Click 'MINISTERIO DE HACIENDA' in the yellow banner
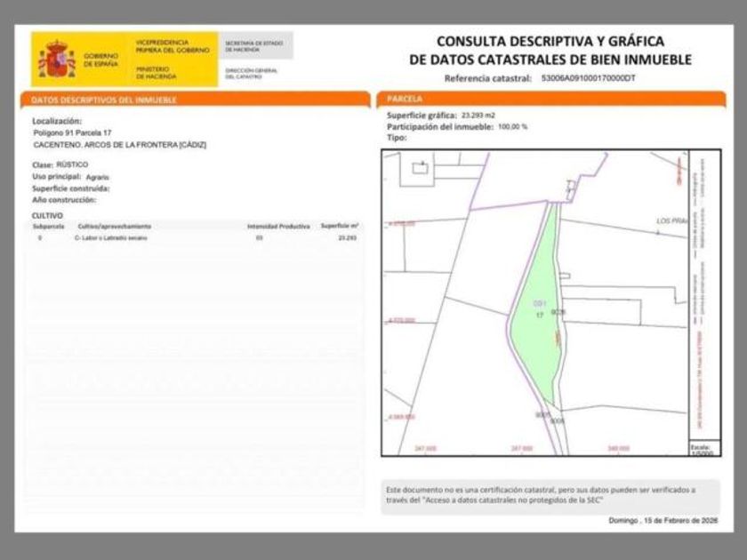 point(156,72)
